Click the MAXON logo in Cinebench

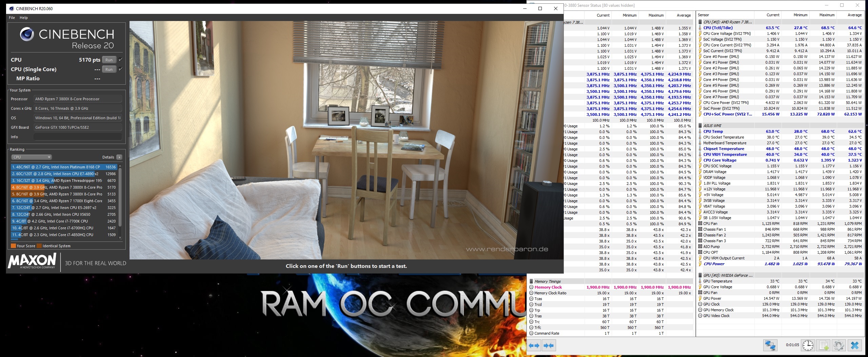32,261
